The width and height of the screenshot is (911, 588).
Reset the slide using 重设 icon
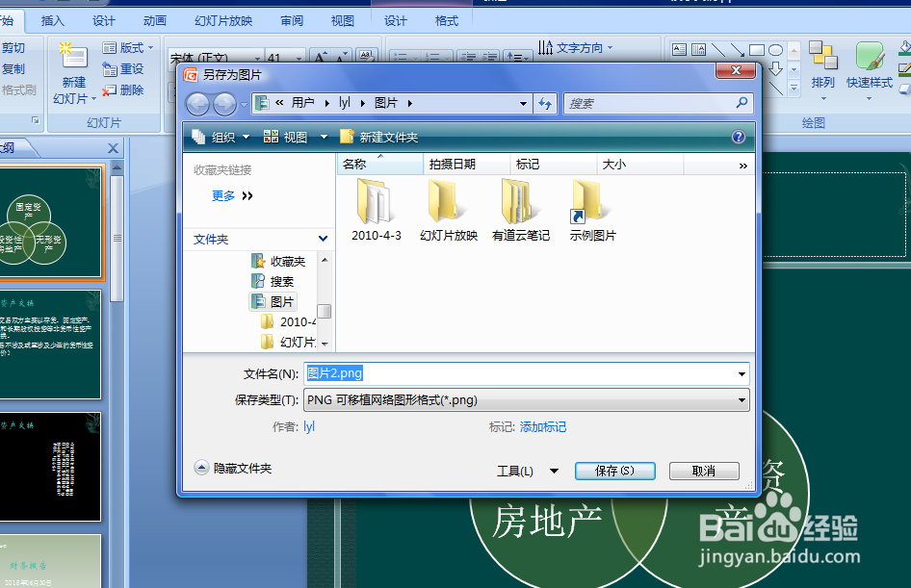coord(125,68)
